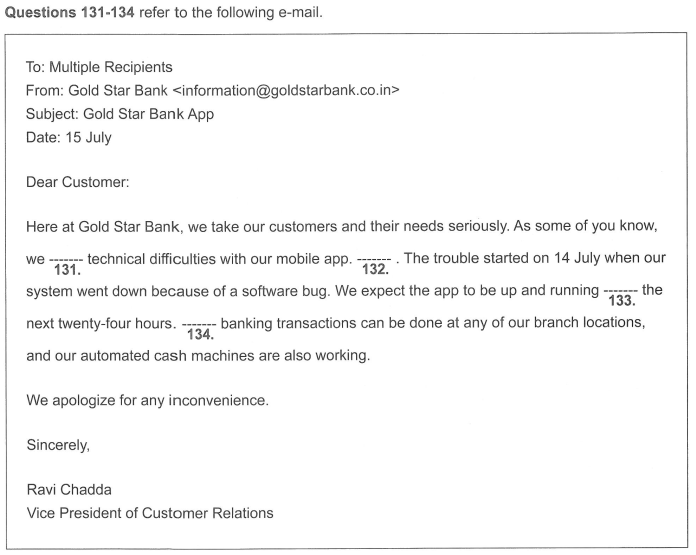Click the blank above number 134
The width and height of the screenshot is (696, 555).
(x=199, y=324)
